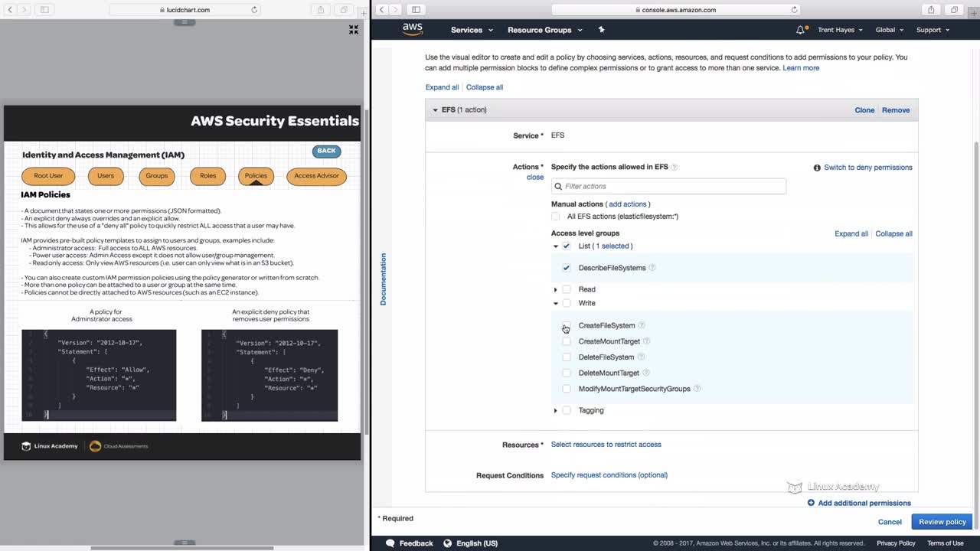Open the Resource Groups menu
980x551 pixels.
click(544, 30)
